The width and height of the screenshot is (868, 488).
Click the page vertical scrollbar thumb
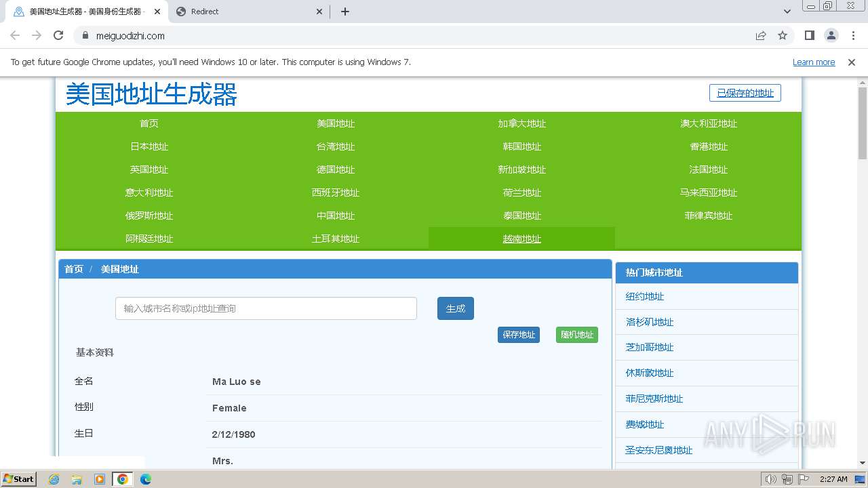863,122
